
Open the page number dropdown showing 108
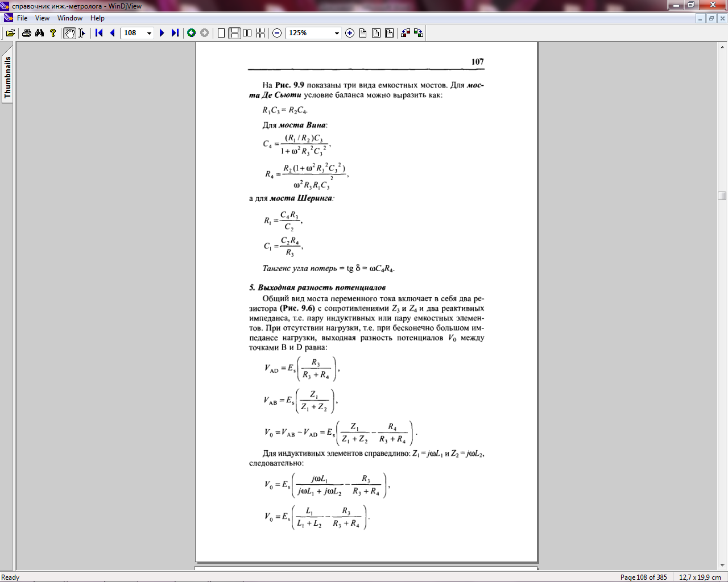pos(150,33)
